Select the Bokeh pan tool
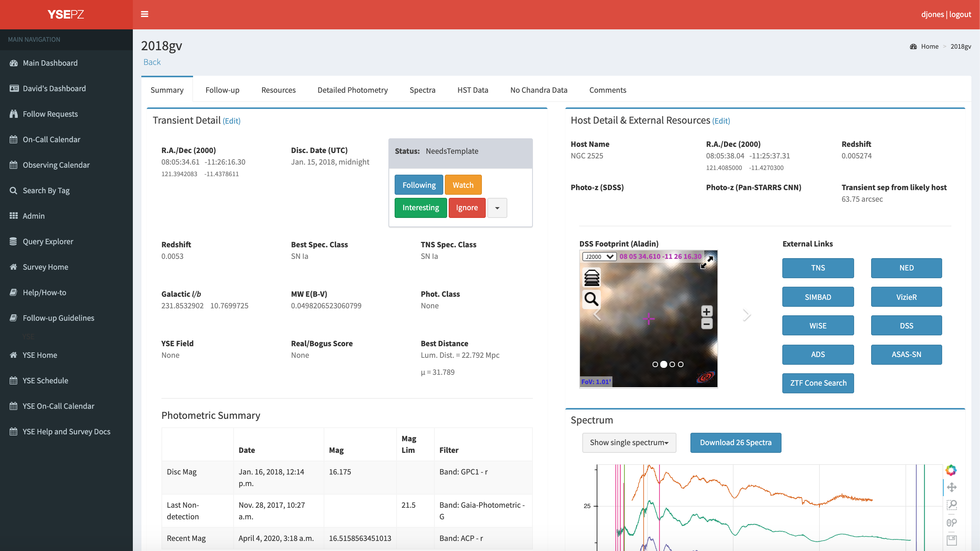 click(951, 487)
